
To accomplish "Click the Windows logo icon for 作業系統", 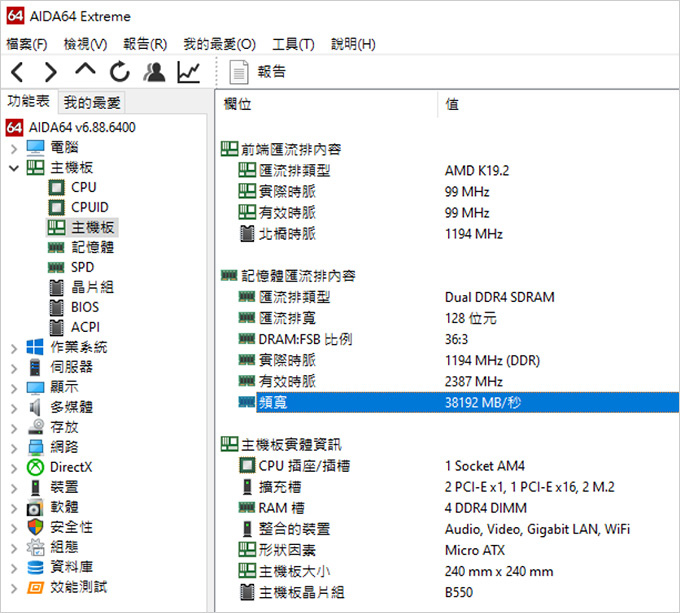I will click(x=35, y=347).
